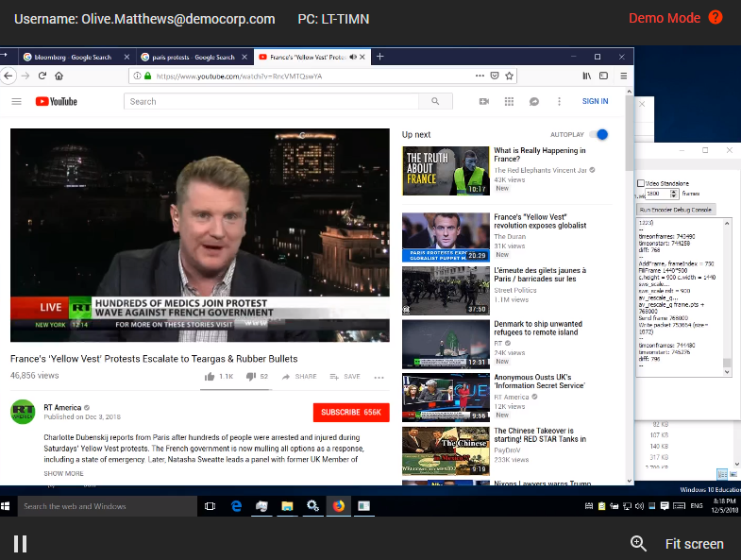Dislike the video thumbs down

tap(251, 377)
